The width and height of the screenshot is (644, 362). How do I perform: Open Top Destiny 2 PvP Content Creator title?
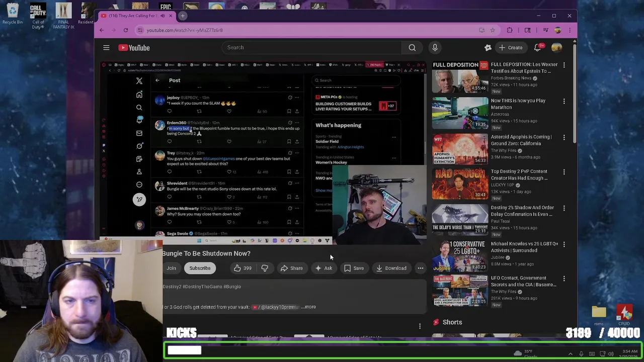[x=519, y=175]
